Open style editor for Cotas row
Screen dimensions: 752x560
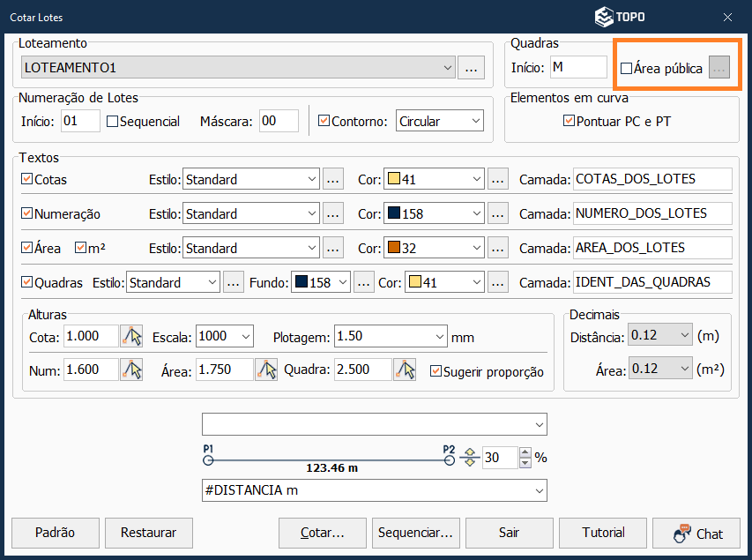tap(332, 179)
